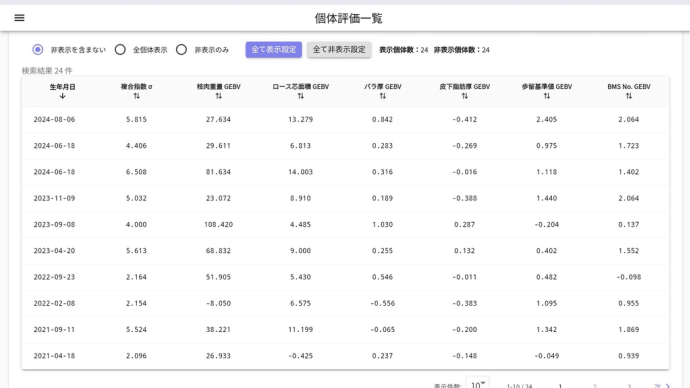This screenshot has width=690, height=388.
Task: Click the 2021-09-11 birth date cell
Action: [55, 329]
